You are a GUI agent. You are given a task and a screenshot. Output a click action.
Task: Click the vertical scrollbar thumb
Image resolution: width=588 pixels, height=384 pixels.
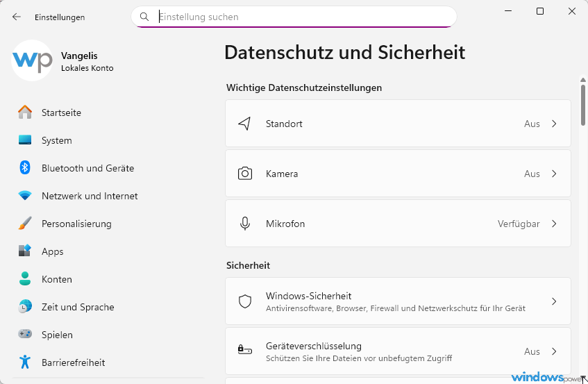coord(582,105)
